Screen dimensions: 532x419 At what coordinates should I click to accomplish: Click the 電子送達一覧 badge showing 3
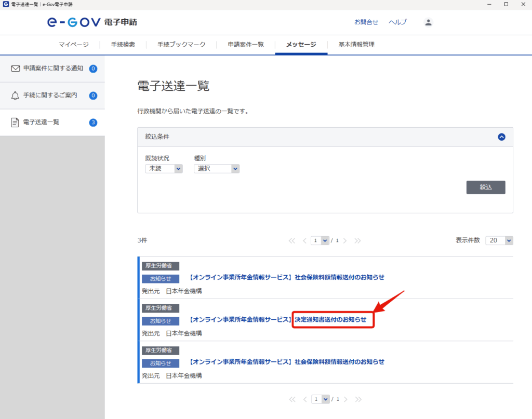click(93, 123)
